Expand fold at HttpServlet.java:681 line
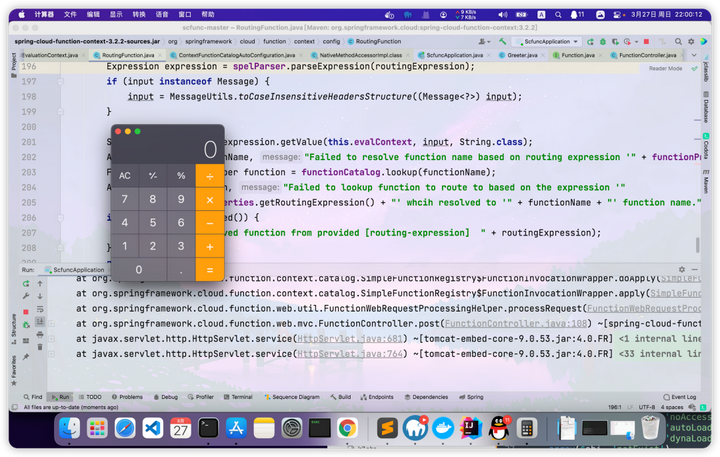 point(51,339)
